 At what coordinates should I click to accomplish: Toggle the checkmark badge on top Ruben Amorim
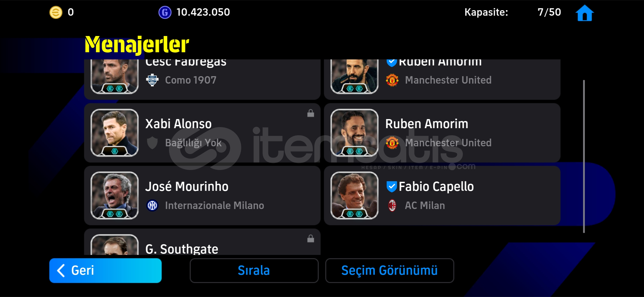coord(392,62)
